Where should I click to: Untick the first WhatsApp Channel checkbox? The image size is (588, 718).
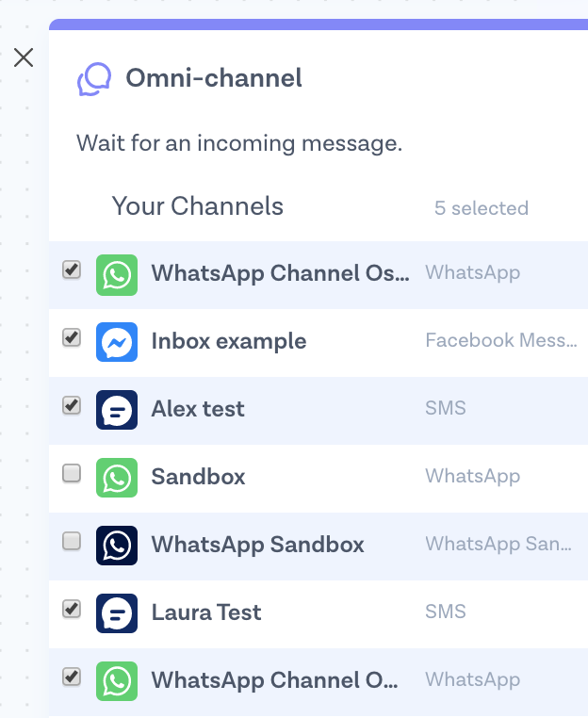[72, 269]
